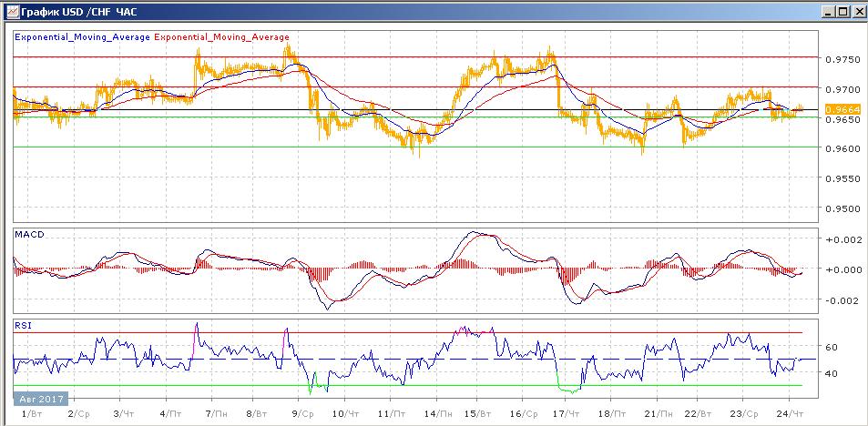This screenshot has height=426, width=868.
Task: Click the blue Exponential_Moving_Average legend label
Action: pyautogui.click(x=82, y=37)
